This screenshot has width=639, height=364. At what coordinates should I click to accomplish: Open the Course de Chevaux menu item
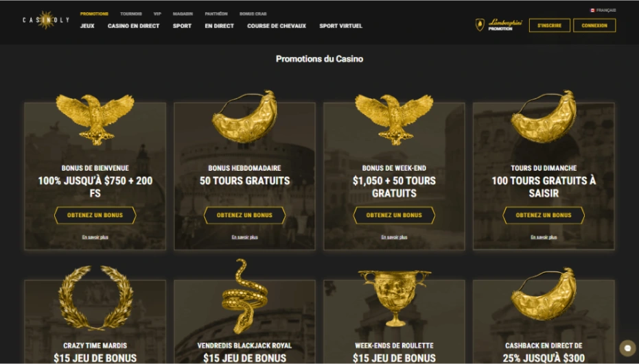[x=277, y=25]
